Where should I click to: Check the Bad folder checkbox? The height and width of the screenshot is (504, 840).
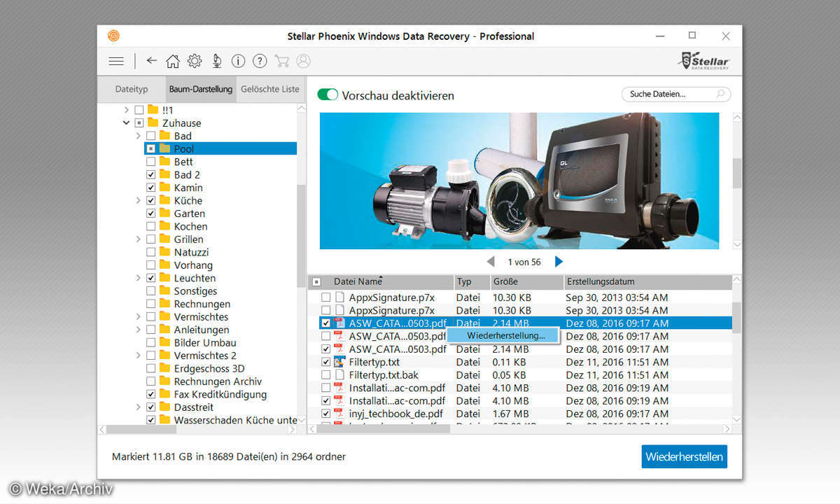click(x=150, y=136)
